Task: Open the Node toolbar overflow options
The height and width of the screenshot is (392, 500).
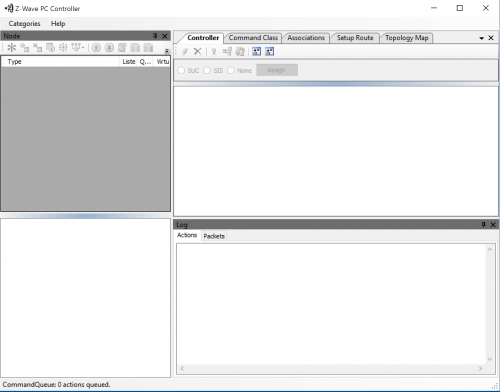Action: (x=167, y=51)
